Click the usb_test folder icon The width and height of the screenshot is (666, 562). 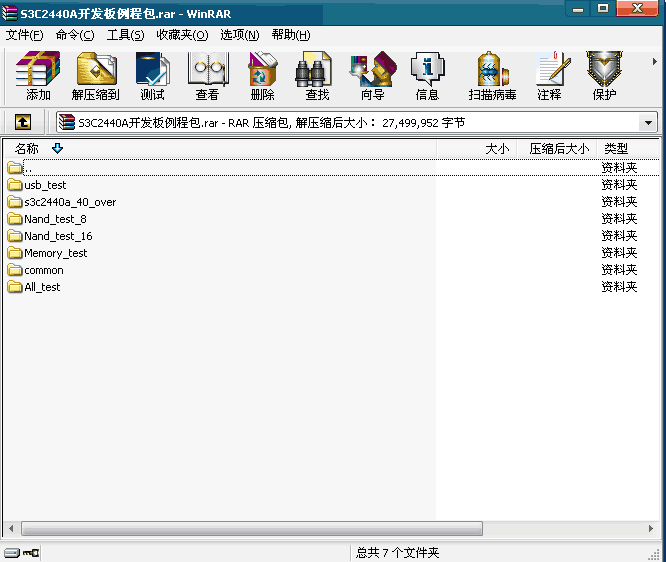(x=14, y=185)
